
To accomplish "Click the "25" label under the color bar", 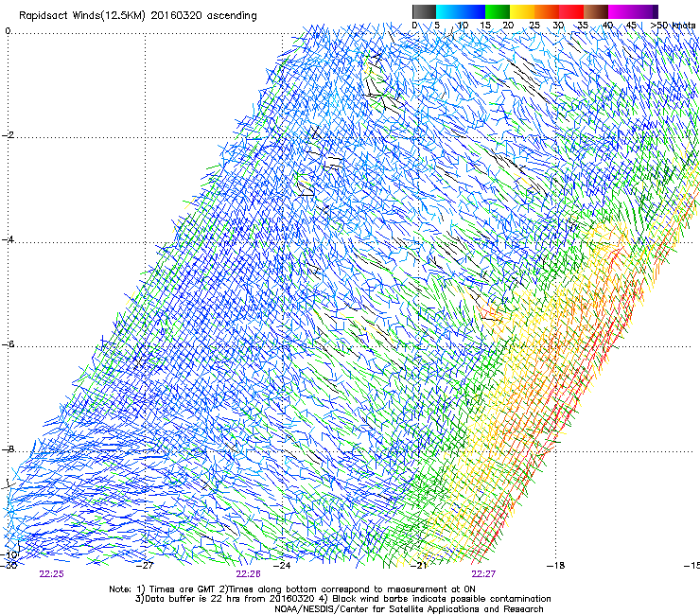I will [534, 26].
